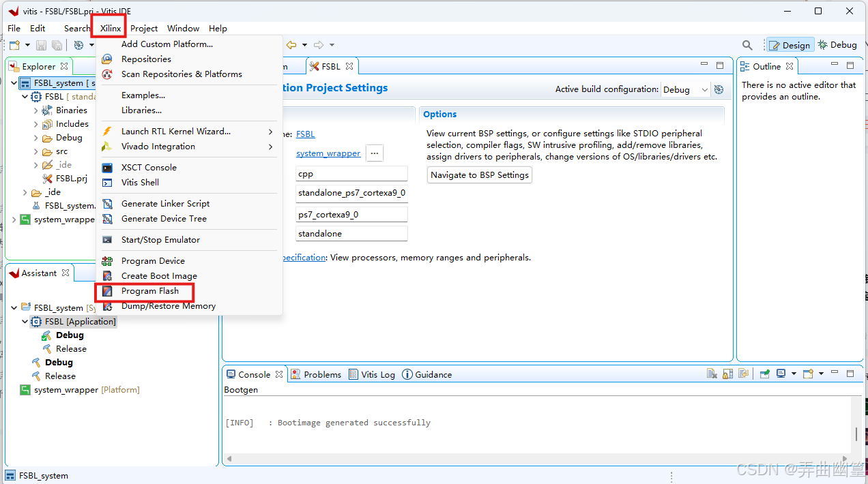Image resolution: width=868 pixels, height=484 pixels.
Task: Open the File menu
Action: (x=14, y=28)
